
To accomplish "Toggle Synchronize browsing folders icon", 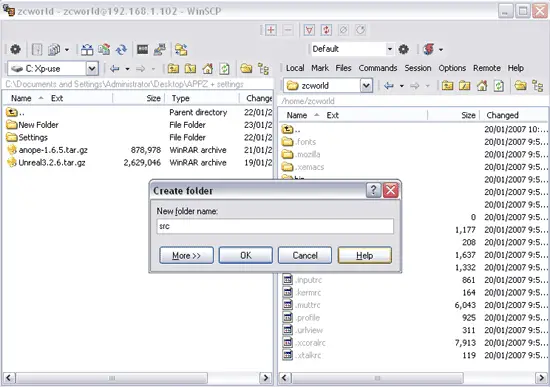I will [x=181, y=49].
